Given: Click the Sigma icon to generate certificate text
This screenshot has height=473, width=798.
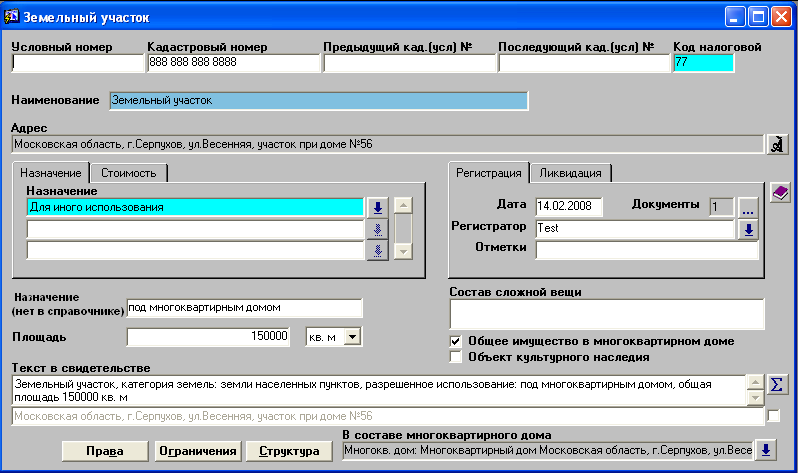Looking at the screenshot, I should pyautogui.click(x=777, y=384).
